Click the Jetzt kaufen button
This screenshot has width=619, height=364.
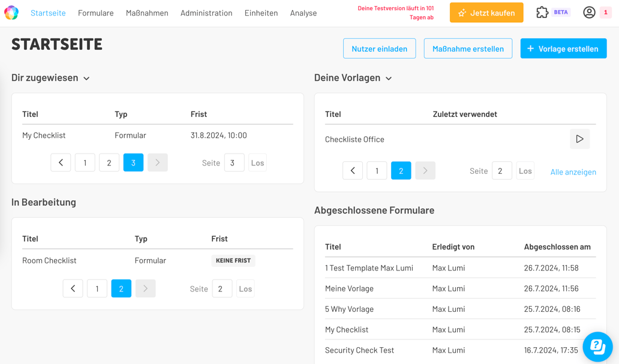click(486, 12)
